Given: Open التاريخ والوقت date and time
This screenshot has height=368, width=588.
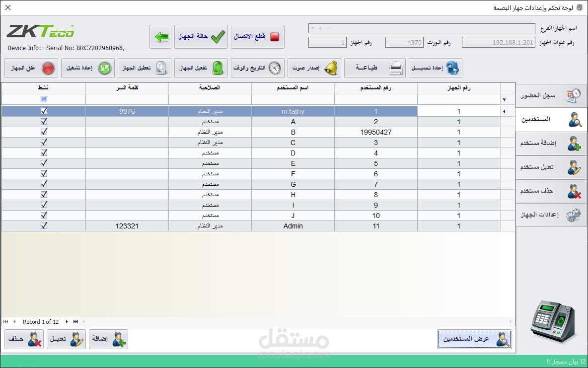Looking at the screenshot, I should pos(258,68).
